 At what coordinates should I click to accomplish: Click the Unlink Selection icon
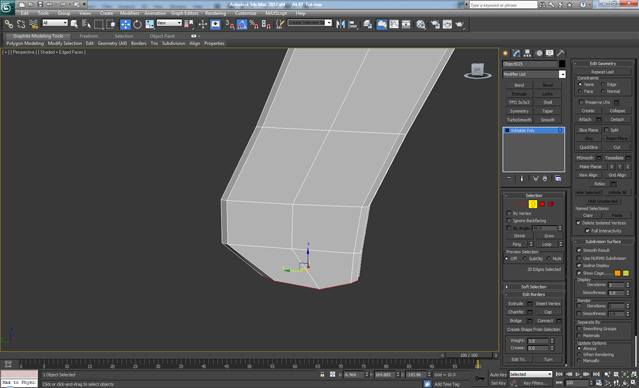point(21,24)
